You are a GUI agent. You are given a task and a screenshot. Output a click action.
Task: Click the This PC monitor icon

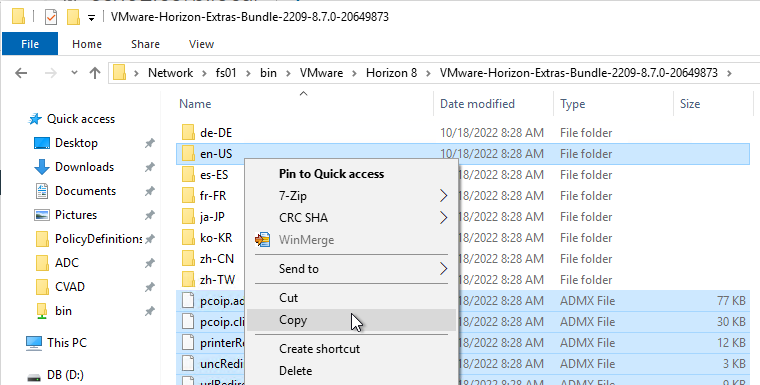33,343
